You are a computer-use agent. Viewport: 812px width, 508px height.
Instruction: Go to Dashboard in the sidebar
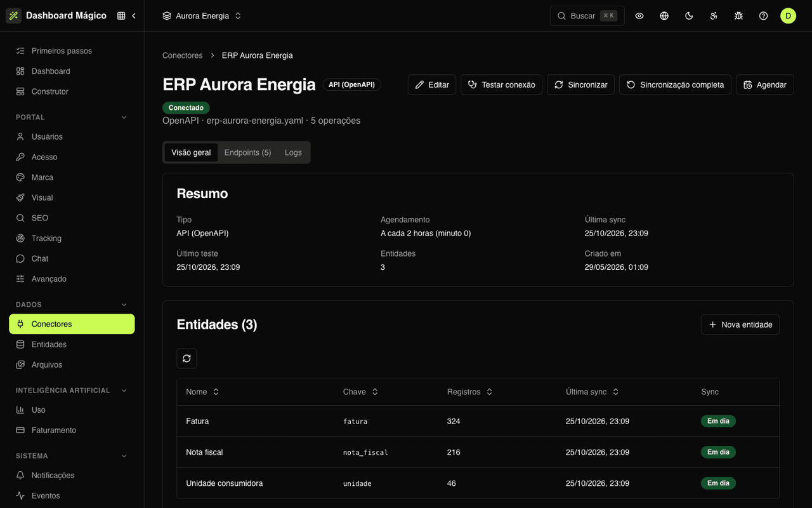click(72, 71)
